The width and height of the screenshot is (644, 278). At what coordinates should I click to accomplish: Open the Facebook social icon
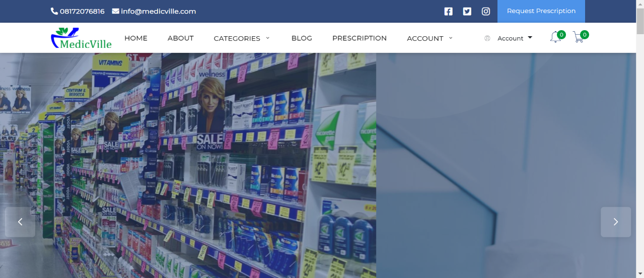tap(448, 12)
